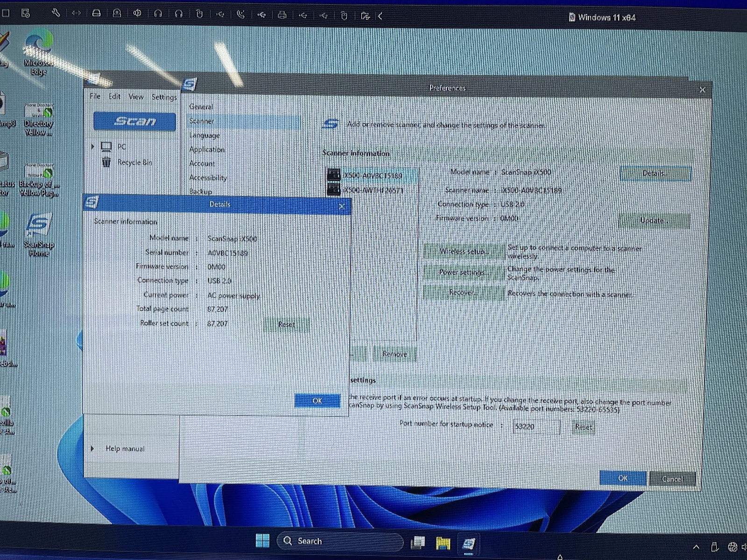Select the General preferences category
The image size is (747, 560).
pos(201,107)
